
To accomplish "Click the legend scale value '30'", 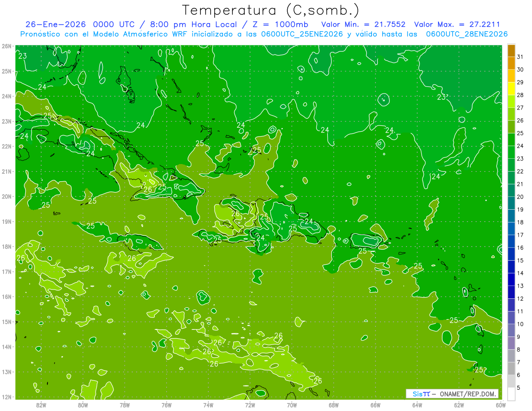I will coord(520,70).
